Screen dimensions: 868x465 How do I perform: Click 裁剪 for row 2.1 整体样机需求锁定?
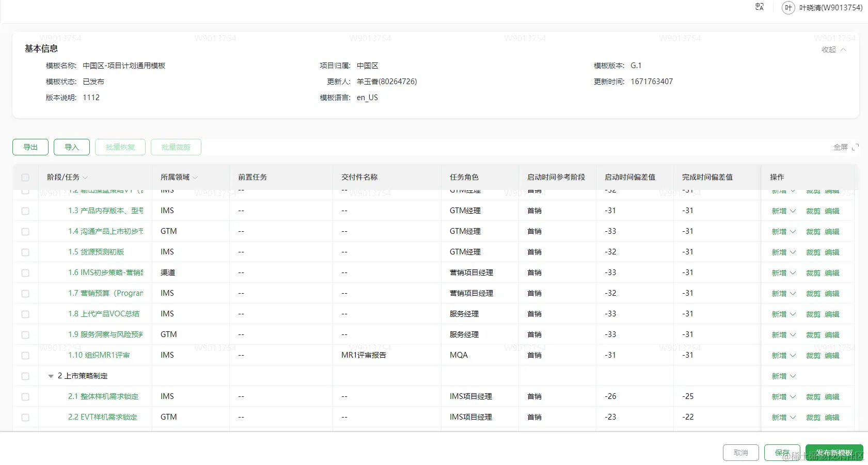pos(813,397)
